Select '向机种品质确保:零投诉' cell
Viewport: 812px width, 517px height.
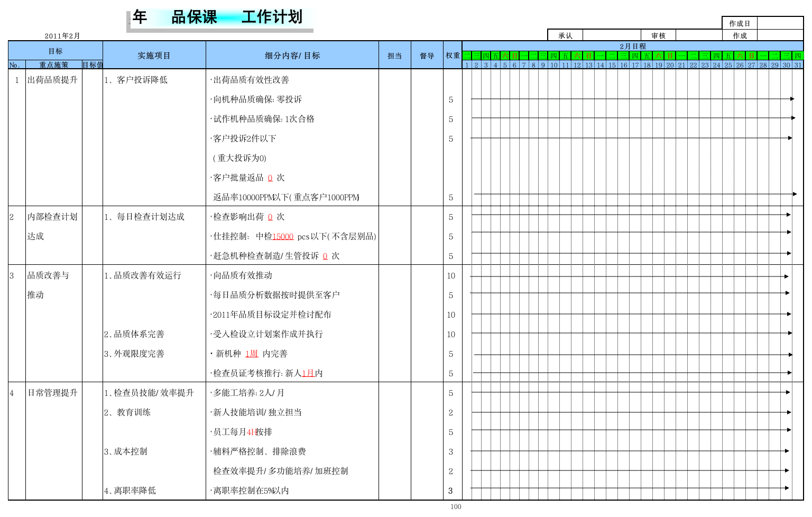pos(256,99)
